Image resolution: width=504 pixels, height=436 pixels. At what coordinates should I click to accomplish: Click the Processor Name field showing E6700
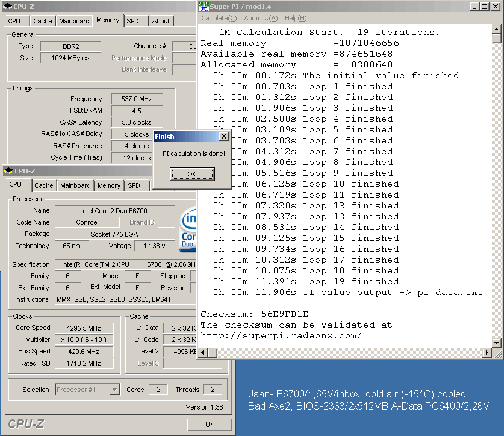115,211
